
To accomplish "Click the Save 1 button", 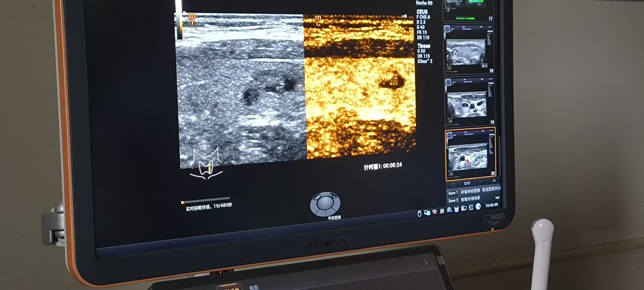I will (x=453, y=193).
